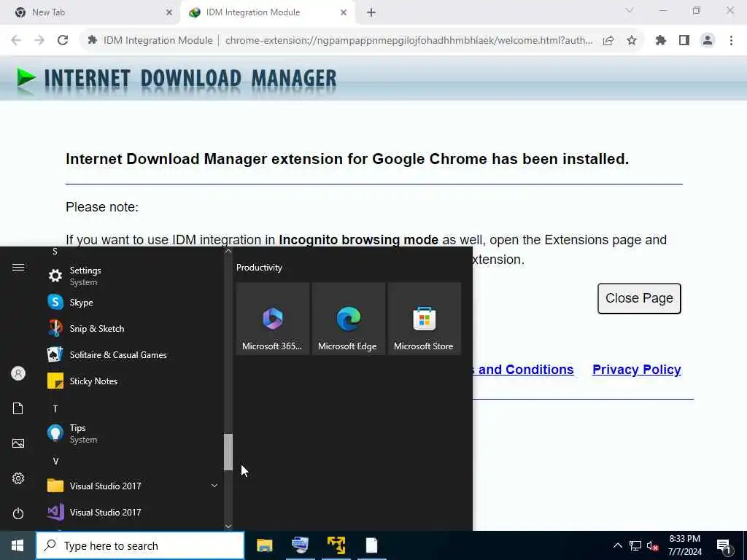Click the Internet Download Manager logo
This screenshot has width=747, height=560.
coord(177,78)
